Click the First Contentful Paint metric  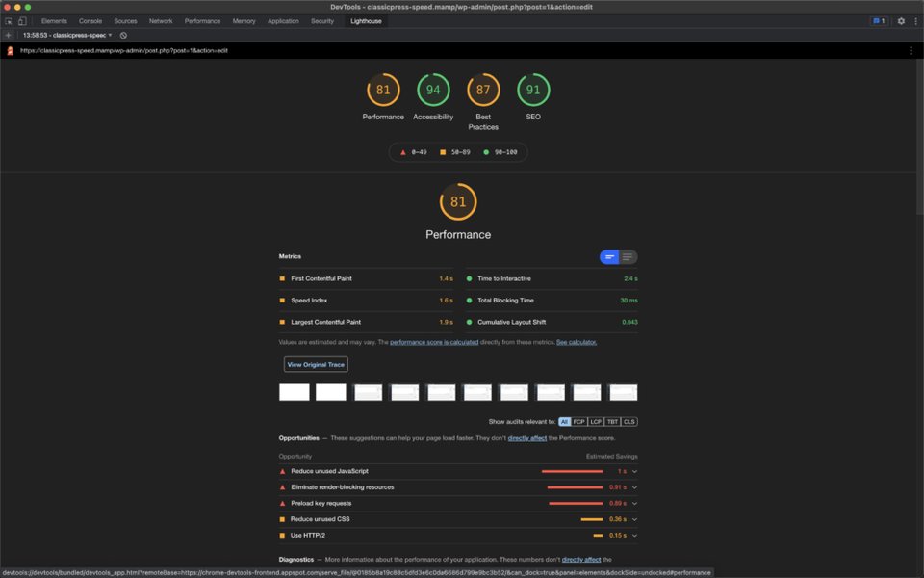point(366,279)
